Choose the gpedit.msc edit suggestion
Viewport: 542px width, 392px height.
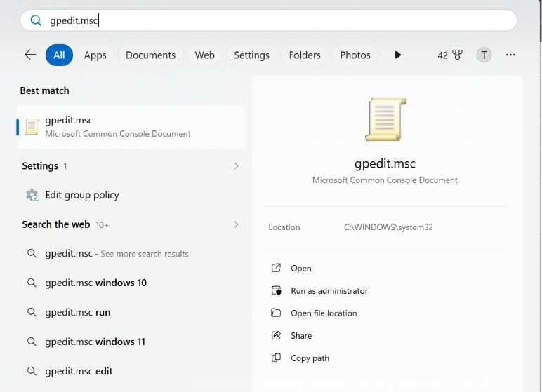coord(131,371)
